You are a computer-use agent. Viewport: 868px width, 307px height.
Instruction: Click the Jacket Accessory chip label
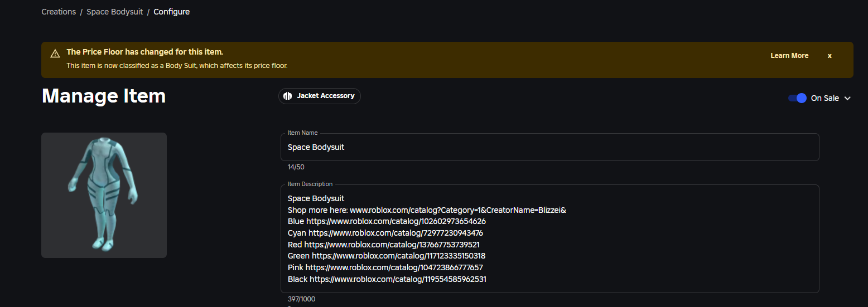click(325, 96)
